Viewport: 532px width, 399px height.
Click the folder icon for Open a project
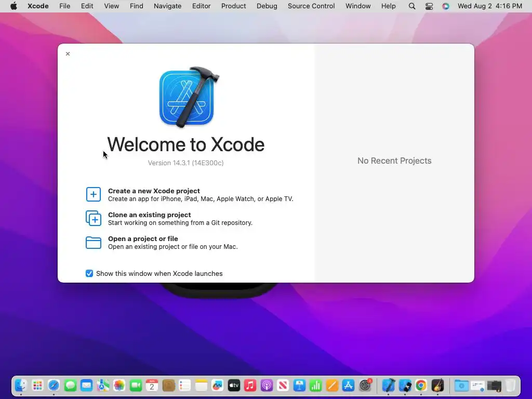point(94,243)
